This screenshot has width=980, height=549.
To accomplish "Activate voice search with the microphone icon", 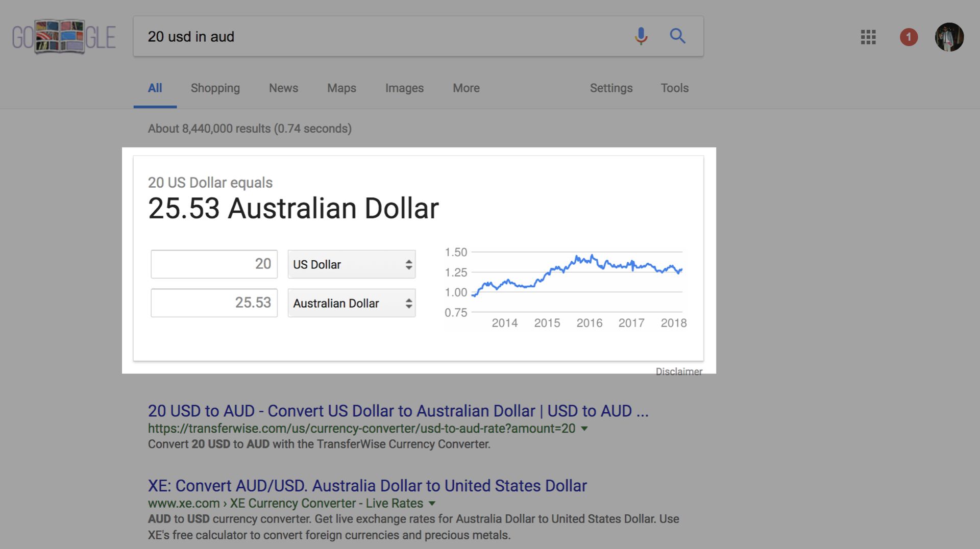I will [x=641, y=36].
